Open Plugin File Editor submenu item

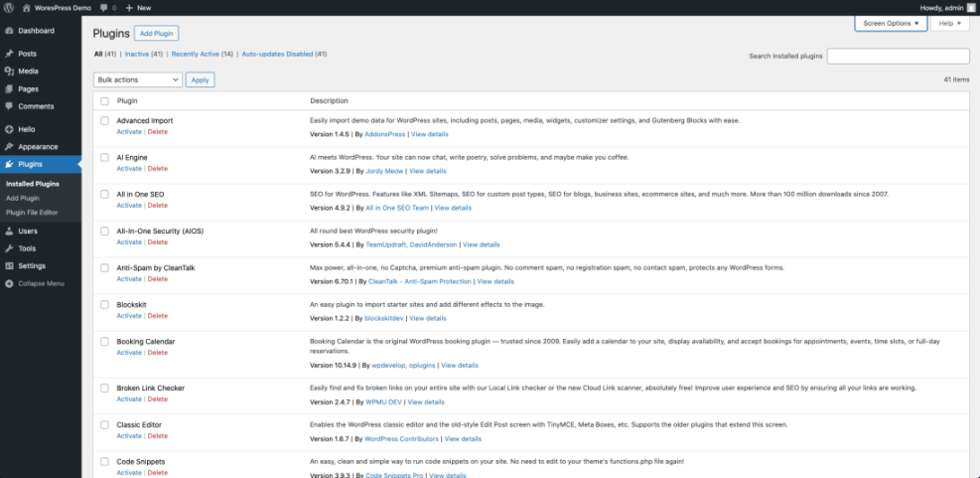tap(32, 213)
